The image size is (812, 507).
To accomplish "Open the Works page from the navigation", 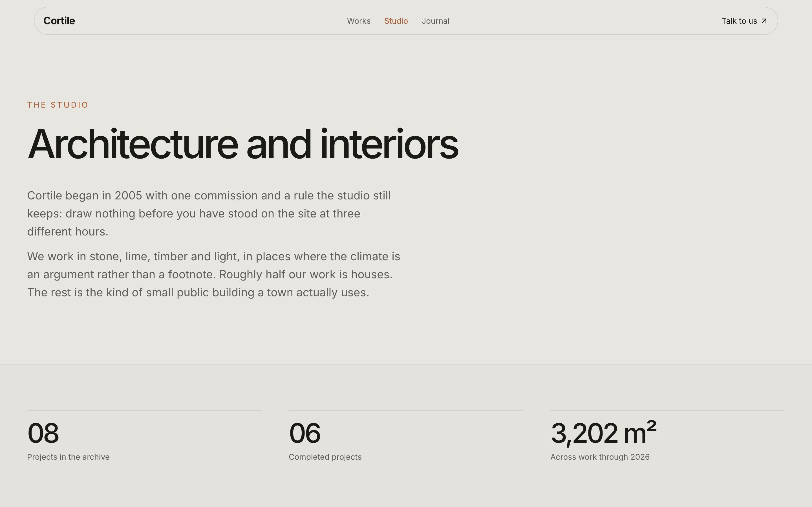I will pos(359,21).
